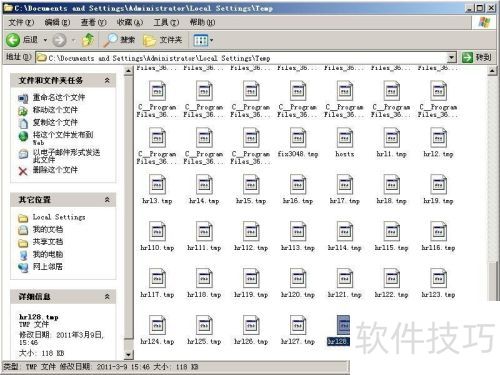Select the hosts file icon
Viewport: 500px width, 375px height.
[345, 138]
